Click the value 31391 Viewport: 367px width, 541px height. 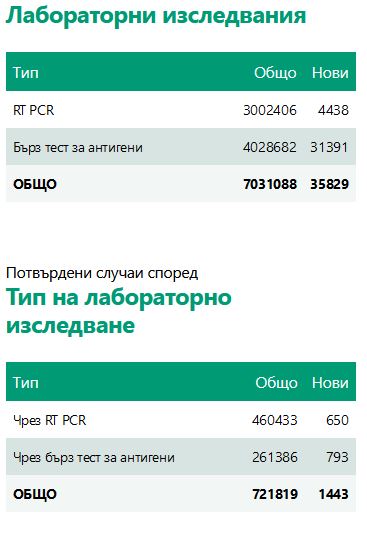[329, 147]
